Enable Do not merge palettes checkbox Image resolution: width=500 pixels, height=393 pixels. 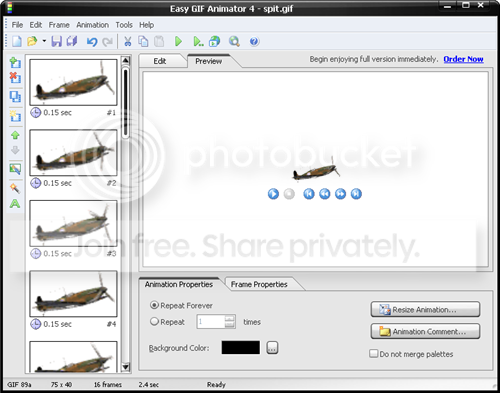(374, 353)
